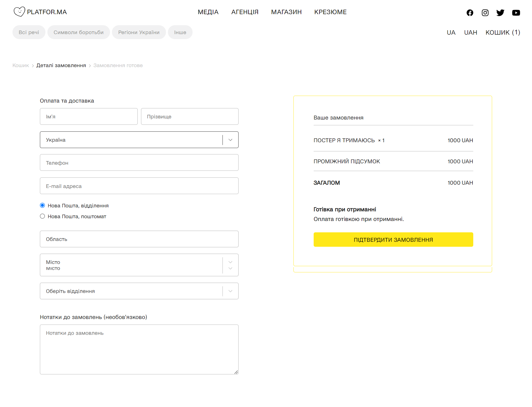532x407 pixels.
Task: Select Нова Пошта, відділення delivery option
Action: click(x=42, y=205)
